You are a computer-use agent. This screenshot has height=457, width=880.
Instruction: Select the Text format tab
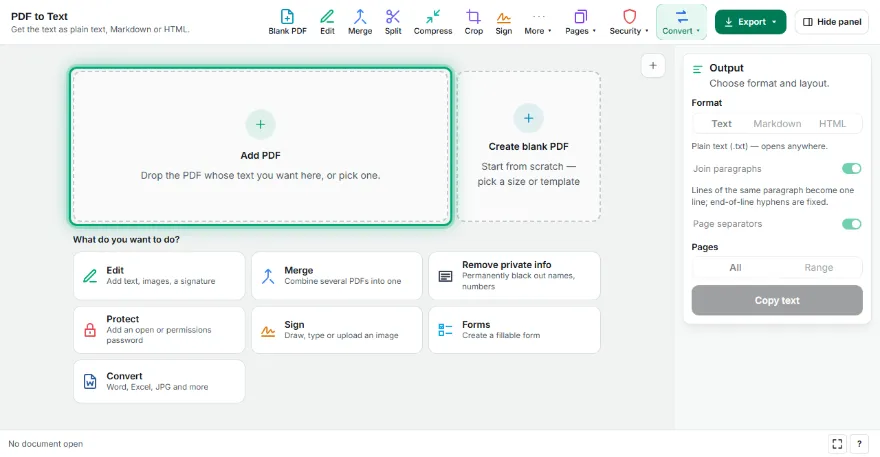[x=721, y=124]
